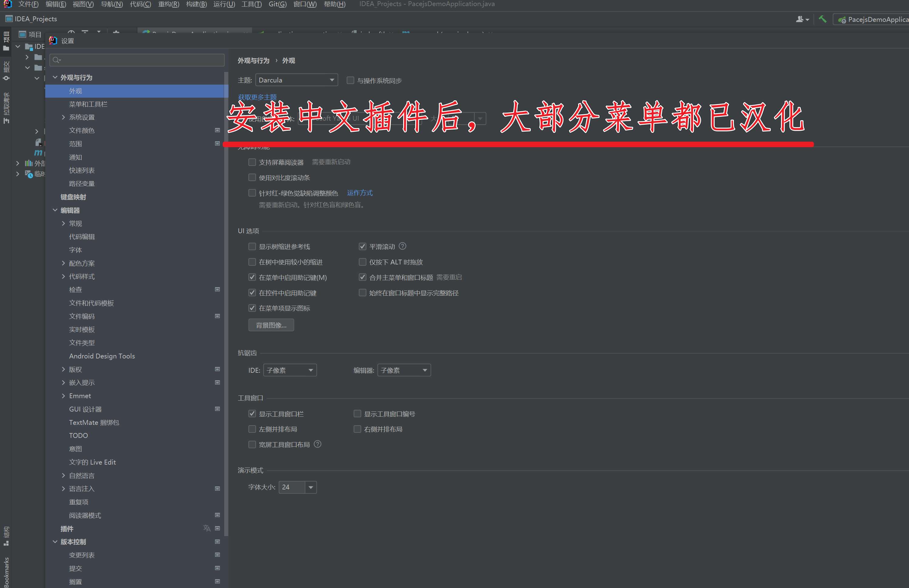Screen dimensions: 909x588
Task: Click help icon next to 平滑滚动
Action: [x=402, y=246]
